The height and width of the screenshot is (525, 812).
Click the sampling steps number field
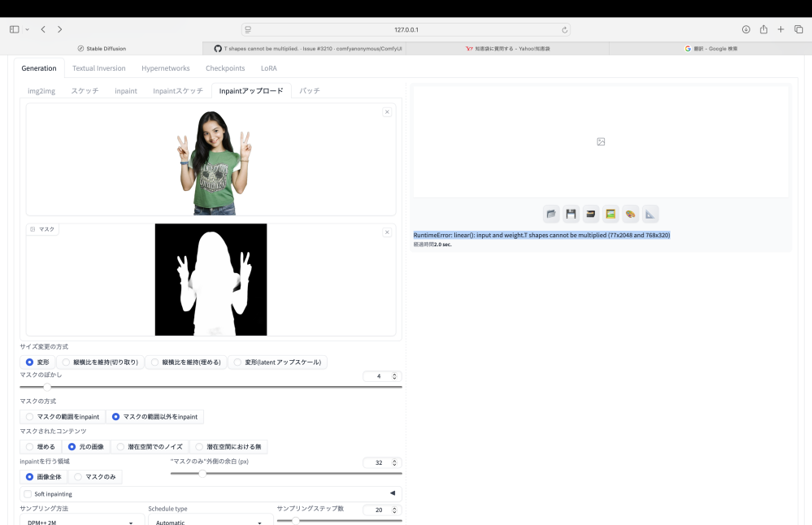pyautogui.click(x=376, y=510)
